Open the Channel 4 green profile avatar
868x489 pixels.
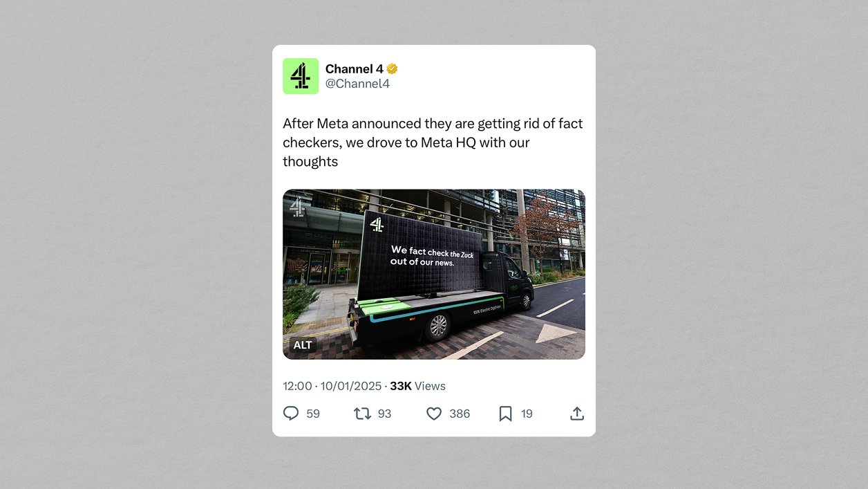301,76
